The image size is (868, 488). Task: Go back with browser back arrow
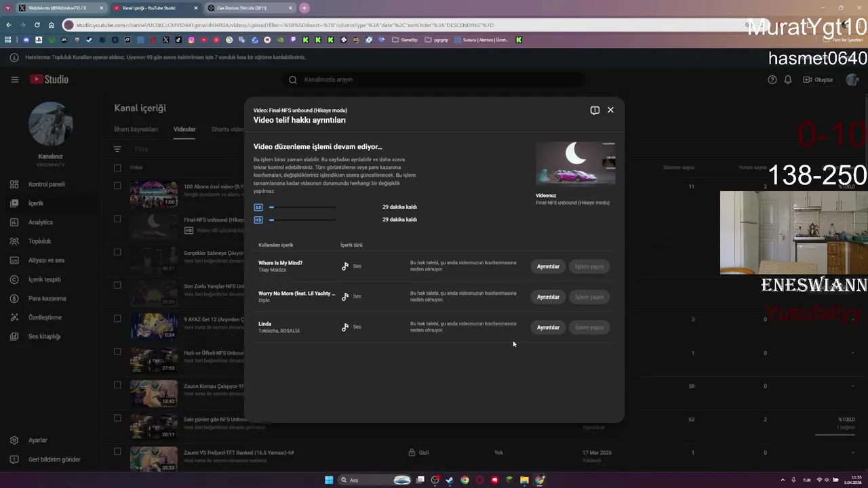point(9,25)
